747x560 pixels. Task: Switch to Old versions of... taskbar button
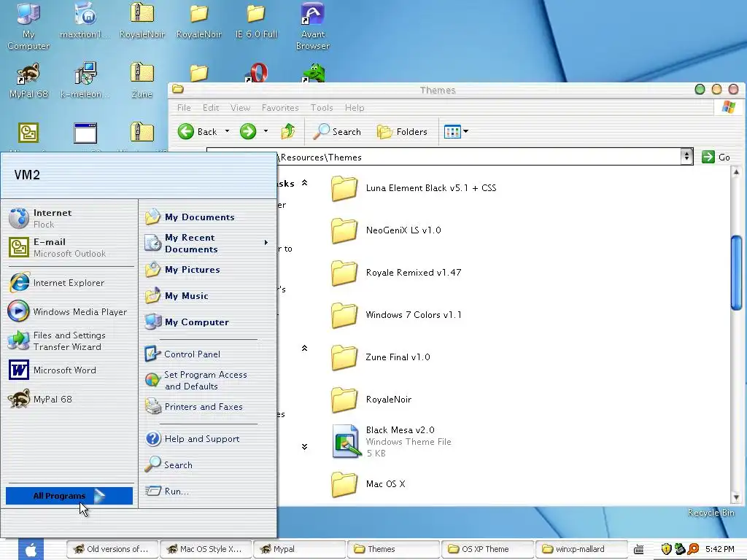coord(112,549)
